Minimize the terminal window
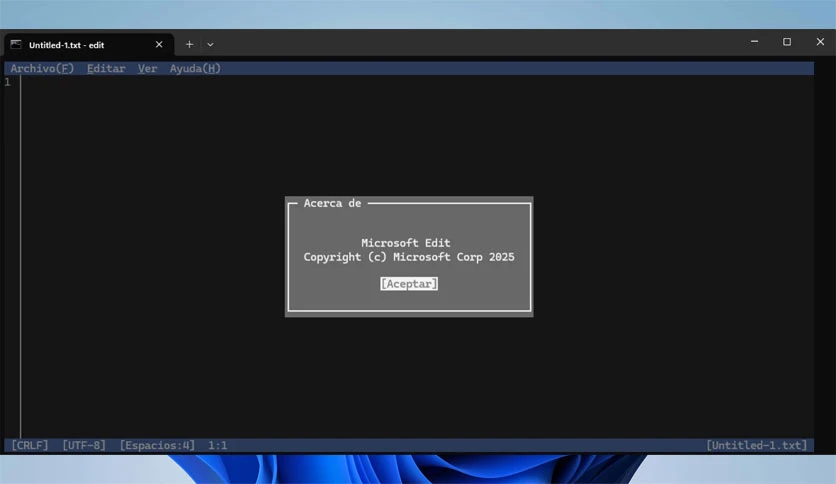Viewport: 836px width, 484px height. point(754,42)
